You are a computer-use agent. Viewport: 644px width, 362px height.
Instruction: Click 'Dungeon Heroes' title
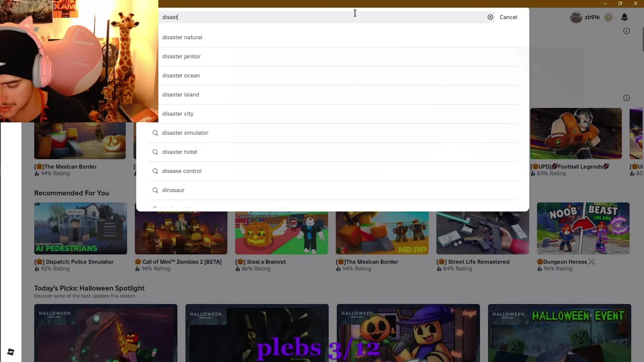pyautogui.click(x=566, y=262)
